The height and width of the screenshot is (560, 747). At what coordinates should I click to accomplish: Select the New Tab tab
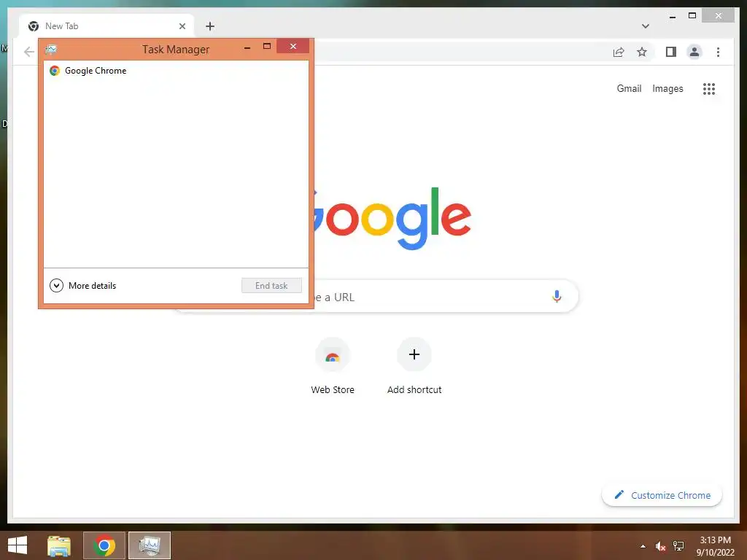click(107, 26)
